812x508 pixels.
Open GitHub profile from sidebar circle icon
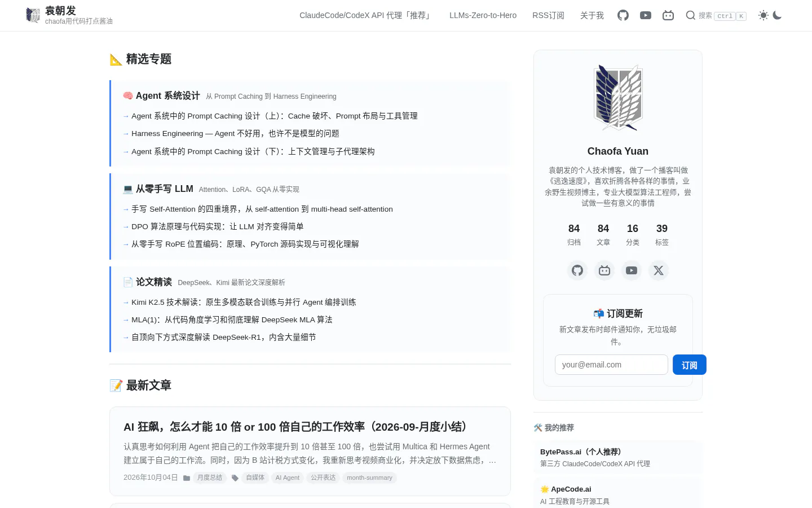tap(577, 270)
